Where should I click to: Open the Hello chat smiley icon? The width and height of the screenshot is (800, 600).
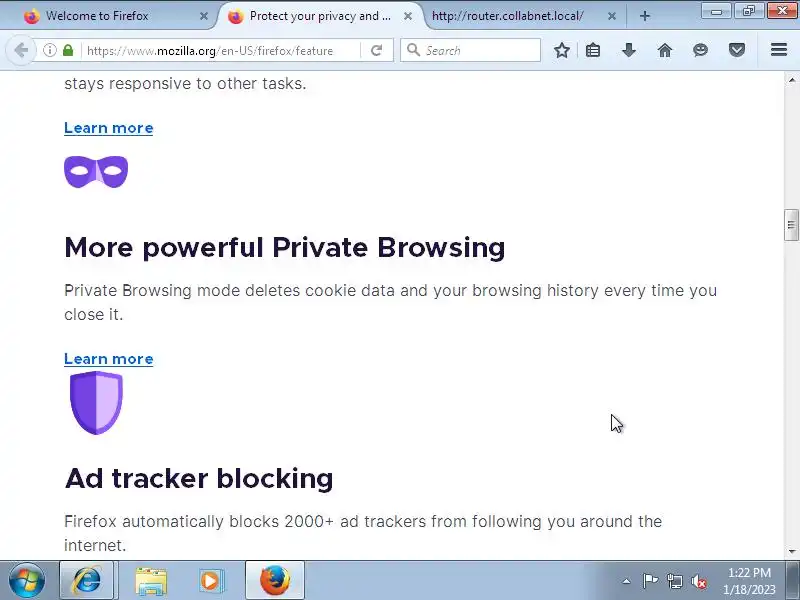701,51
